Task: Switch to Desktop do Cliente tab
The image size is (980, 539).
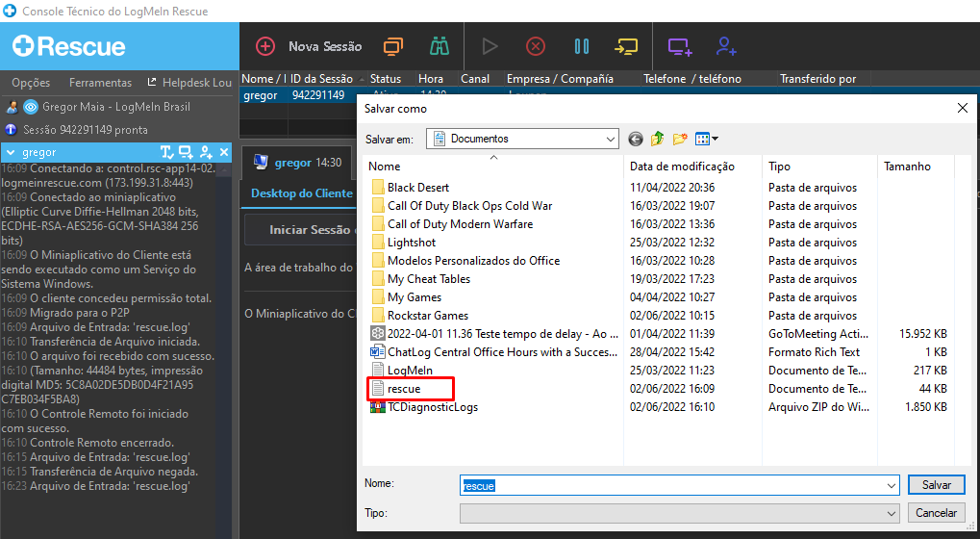Action: tap(302, 193)
